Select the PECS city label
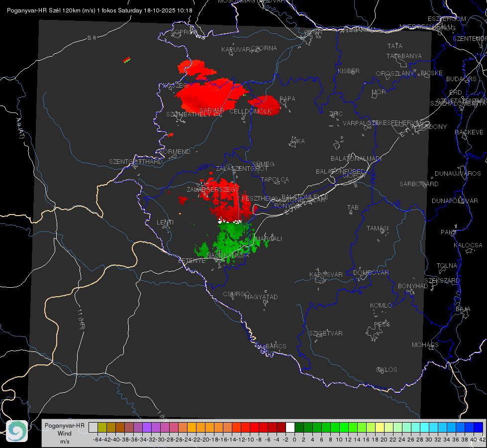Viewport: 487px width, 448px height. pyautogui.click(x=382, y=324)
